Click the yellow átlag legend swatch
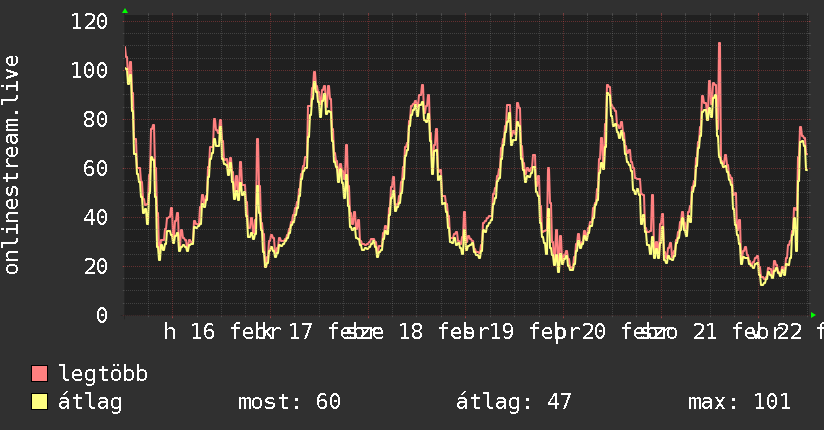The image size is (824, 430). coord(40,402)
